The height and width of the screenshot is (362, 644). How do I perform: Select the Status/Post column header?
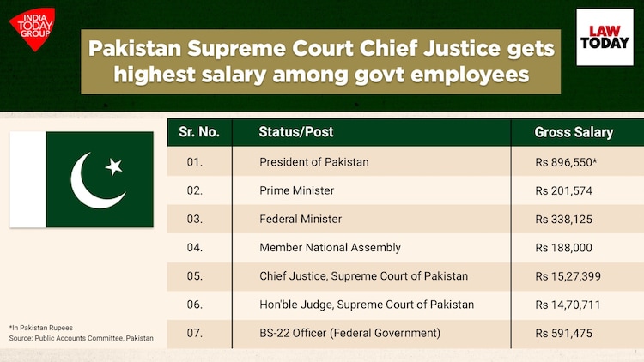[295, 132]
